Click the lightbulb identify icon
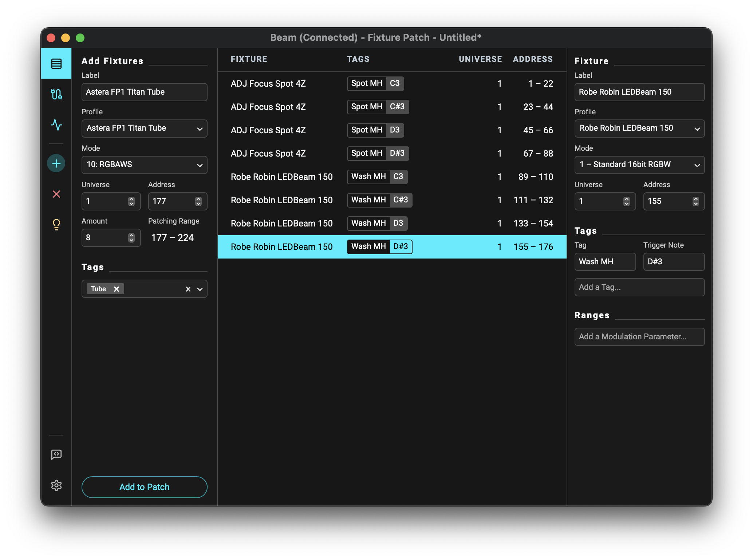This screenshot has height=560, width=753. point(56,225)
